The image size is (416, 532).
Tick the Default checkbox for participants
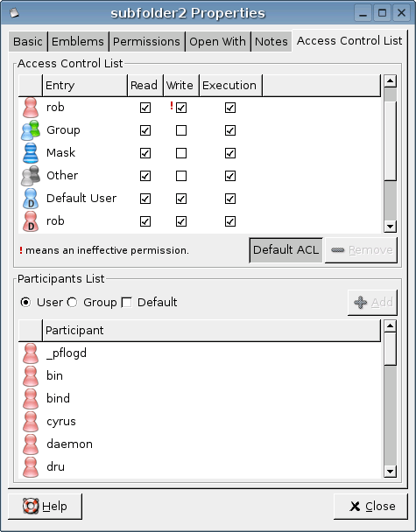(127, 302)
